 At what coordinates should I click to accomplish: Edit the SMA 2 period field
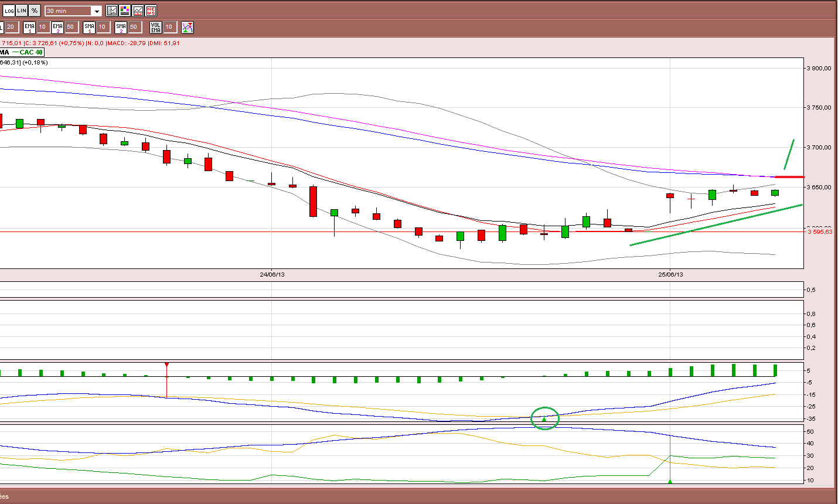pos(134,27)
